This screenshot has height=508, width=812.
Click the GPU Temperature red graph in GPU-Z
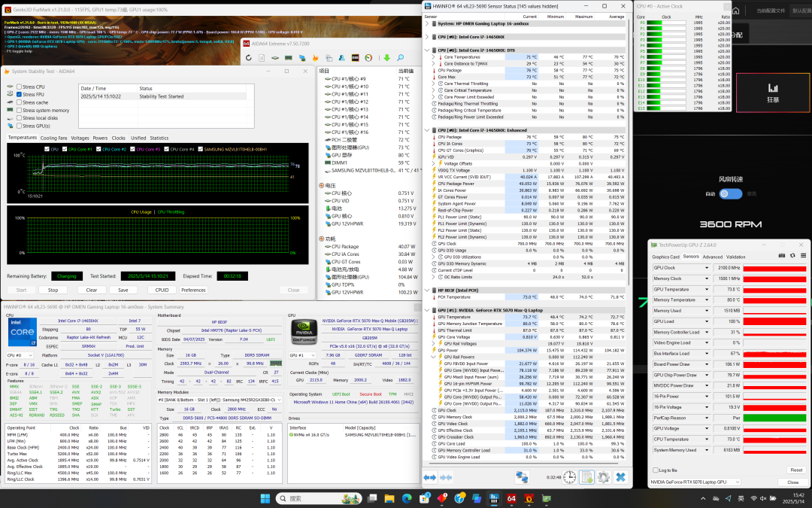click(x=774, y=289)
